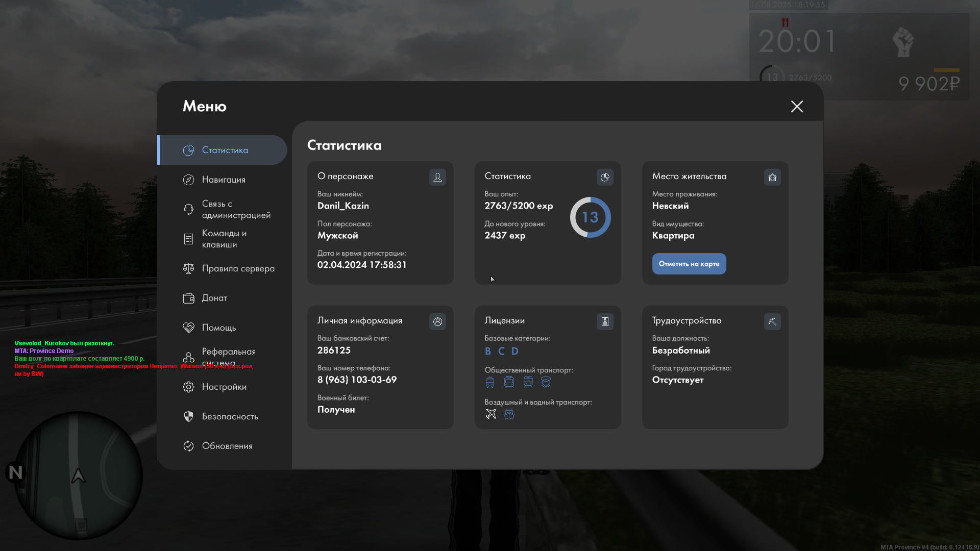Switch to the Безопасность section

(x=230, y=416)
